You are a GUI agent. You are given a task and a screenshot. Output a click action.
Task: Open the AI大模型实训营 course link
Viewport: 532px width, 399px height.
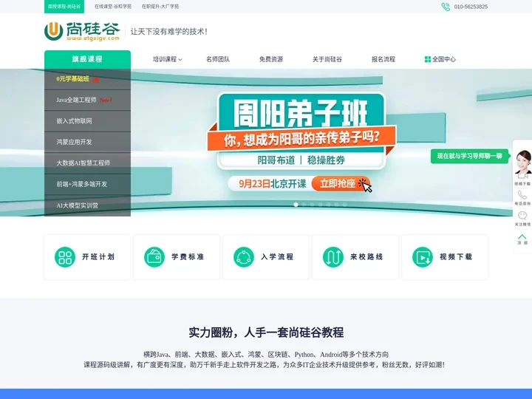tap(77, 205)
